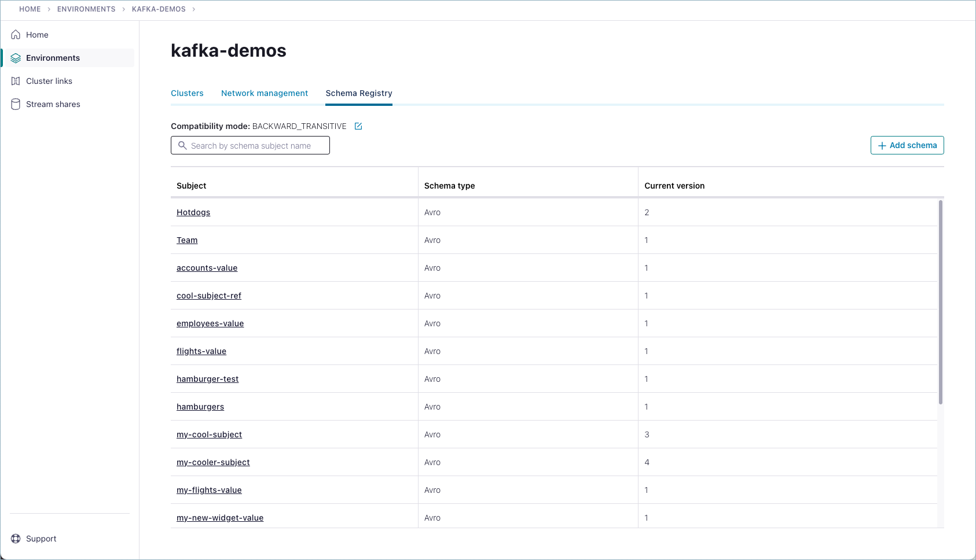Edit compatibility mode using the pencil icon
Viewport: 976px width, 560px height.
click(358, 126)
